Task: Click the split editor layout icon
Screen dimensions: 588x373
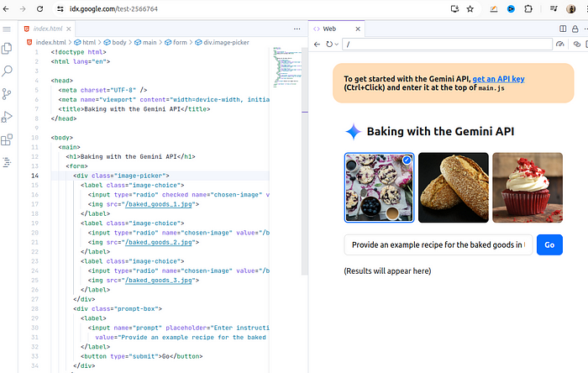Action: click(563, 29)
